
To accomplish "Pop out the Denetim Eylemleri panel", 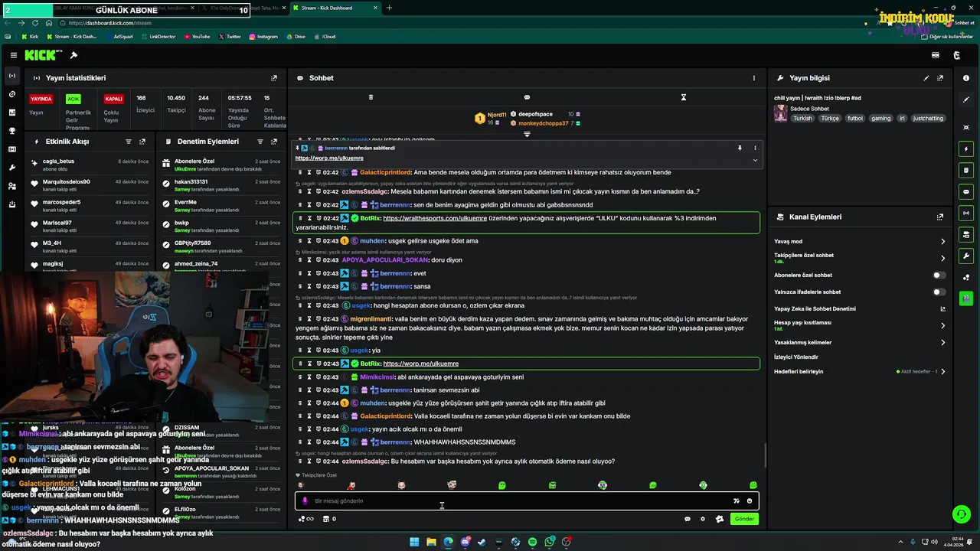I will (x=274, y=142).
